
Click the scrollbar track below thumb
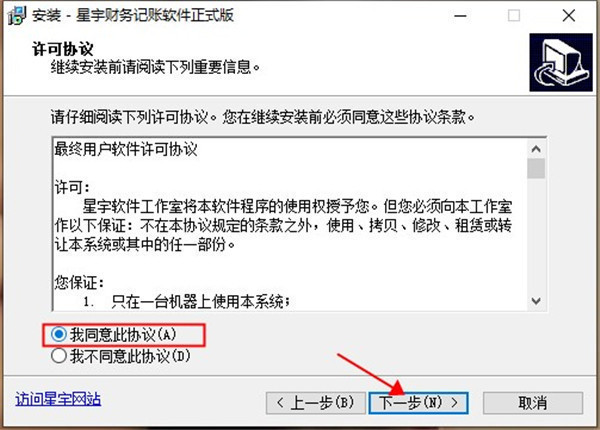point(536,235)
